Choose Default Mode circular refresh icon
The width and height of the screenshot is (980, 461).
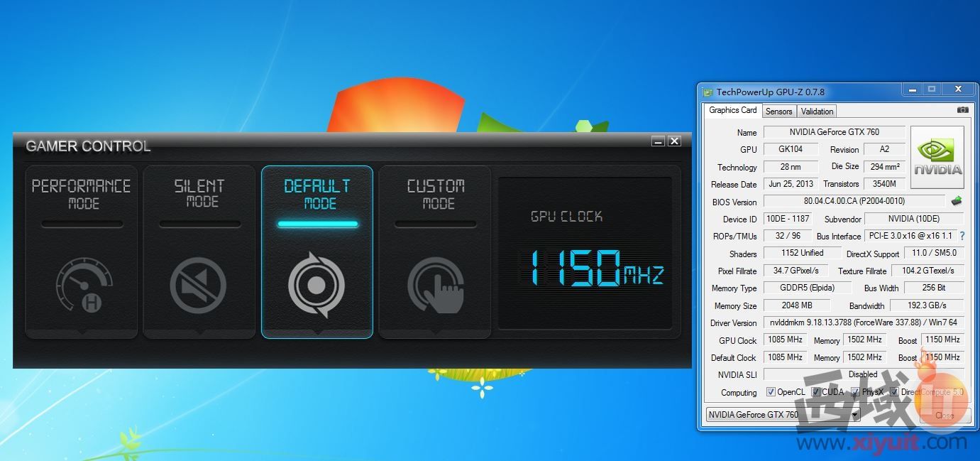click(x=316, y=286)
